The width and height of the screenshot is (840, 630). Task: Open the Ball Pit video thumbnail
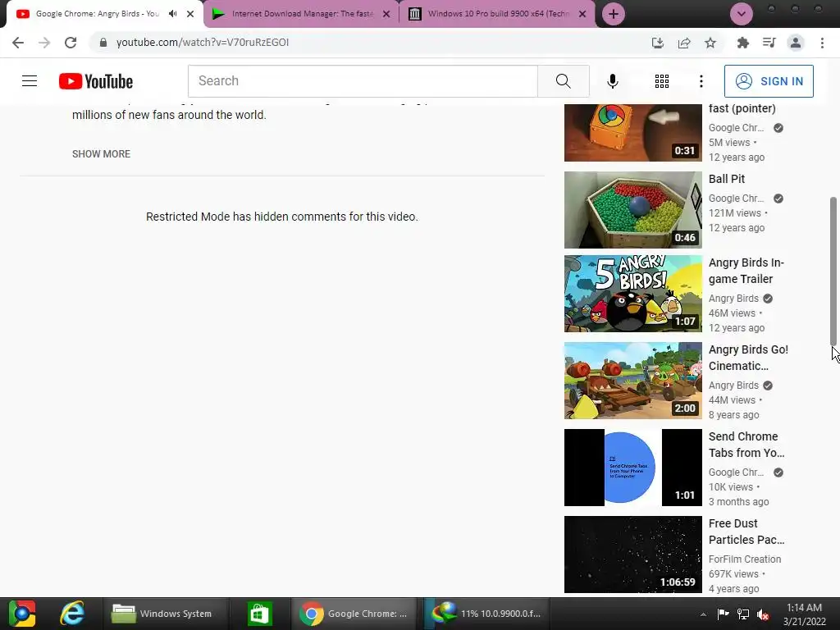[x=632, y=210]
